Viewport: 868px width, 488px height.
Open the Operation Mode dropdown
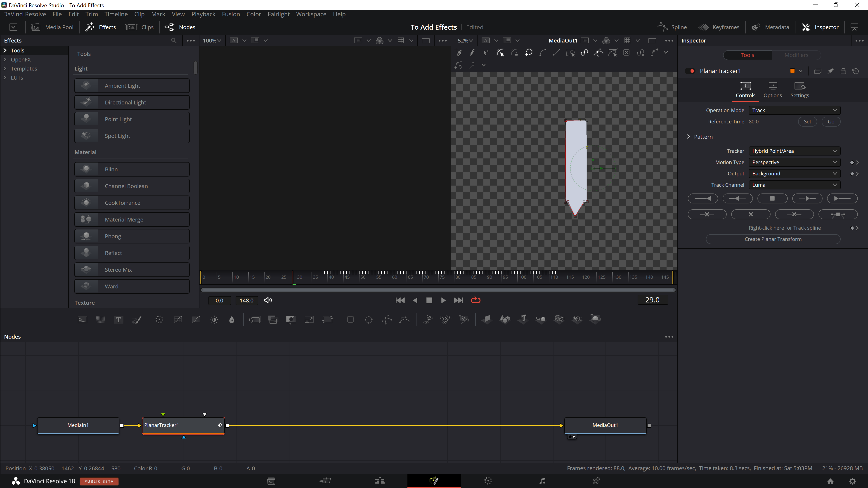[794, 111]
